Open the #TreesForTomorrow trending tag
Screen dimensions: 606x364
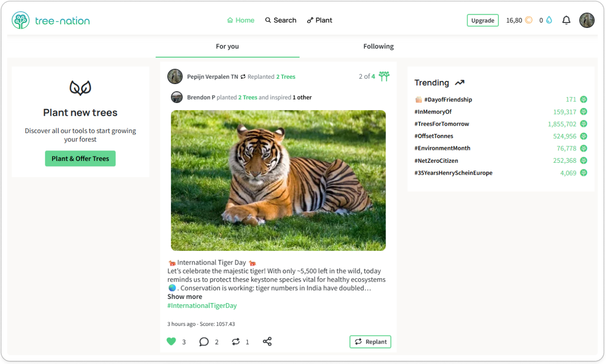coord(442,124)
